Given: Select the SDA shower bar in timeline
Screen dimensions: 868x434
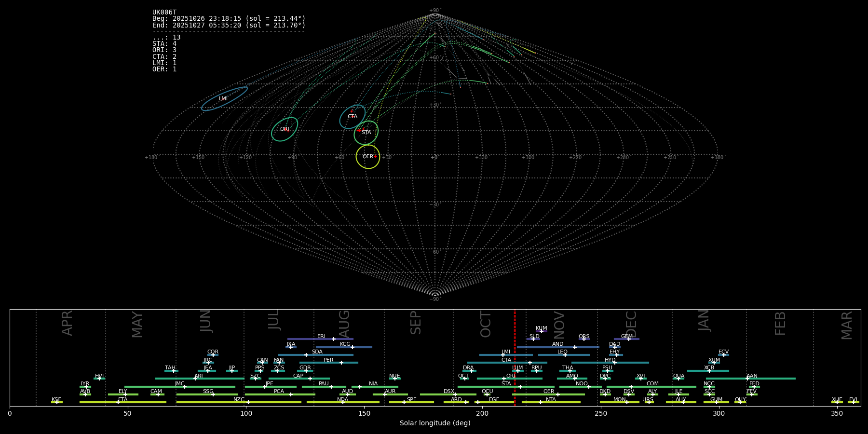Looking at the screenshot, I should pos(316,355).
